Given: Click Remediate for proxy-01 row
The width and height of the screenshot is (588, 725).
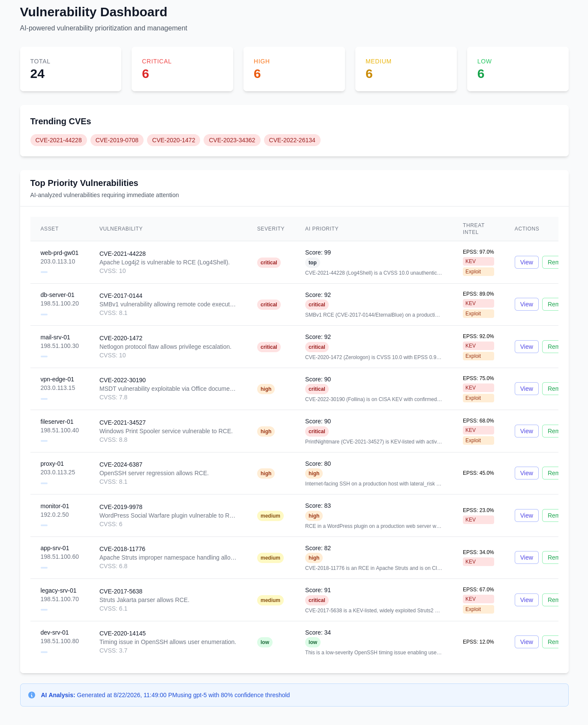Looking at the screenshot, I should (551, 473).
